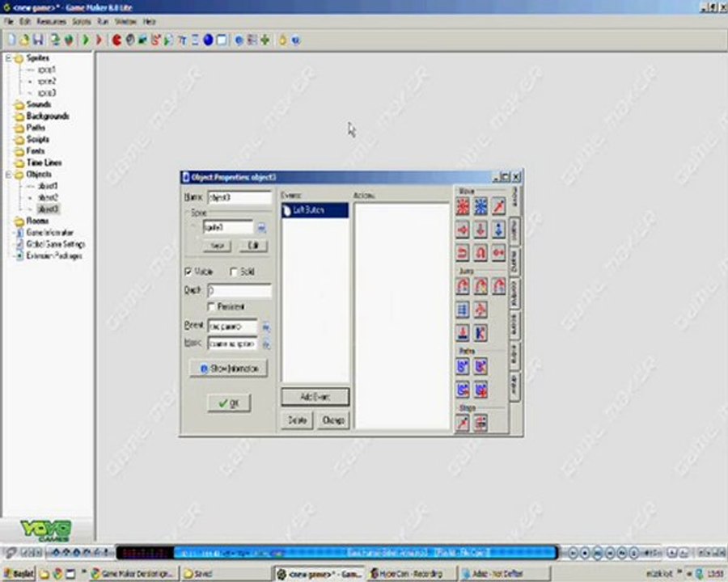Viewport: 728px width, 582px height.
Task: Click the Delete event button
Action: [x=297, y=420]
